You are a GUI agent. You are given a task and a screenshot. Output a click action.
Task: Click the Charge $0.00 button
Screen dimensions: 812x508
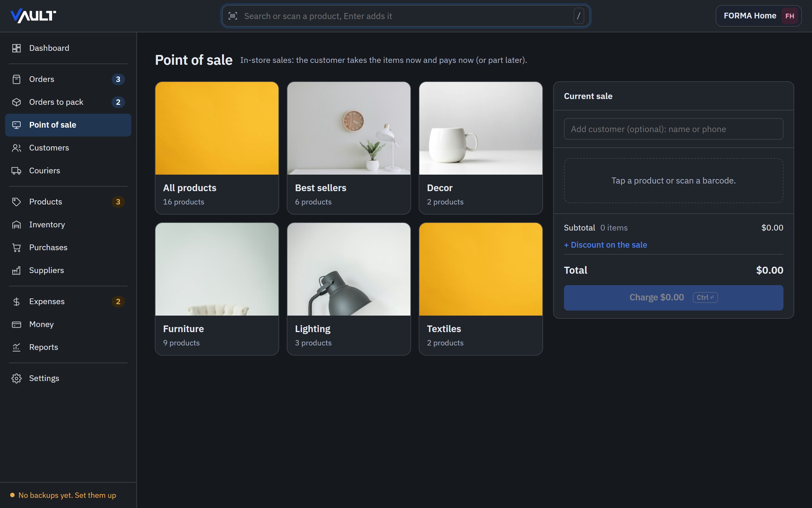click(673, 298)
